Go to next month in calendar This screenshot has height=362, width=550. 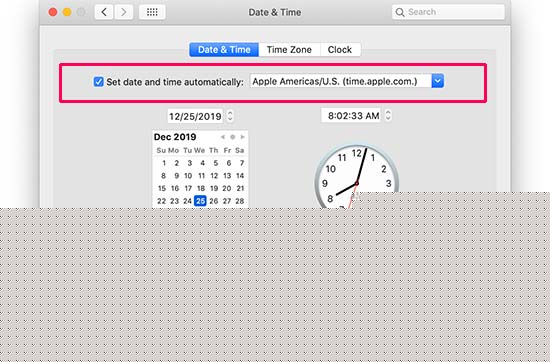coord(242,137)
